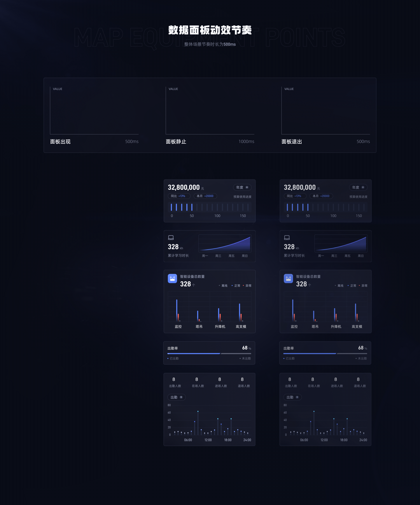Click the up-arrow icon beside 328 in the right device card
Viewport: 420px width, 505px height.
[x=310, y=285]
